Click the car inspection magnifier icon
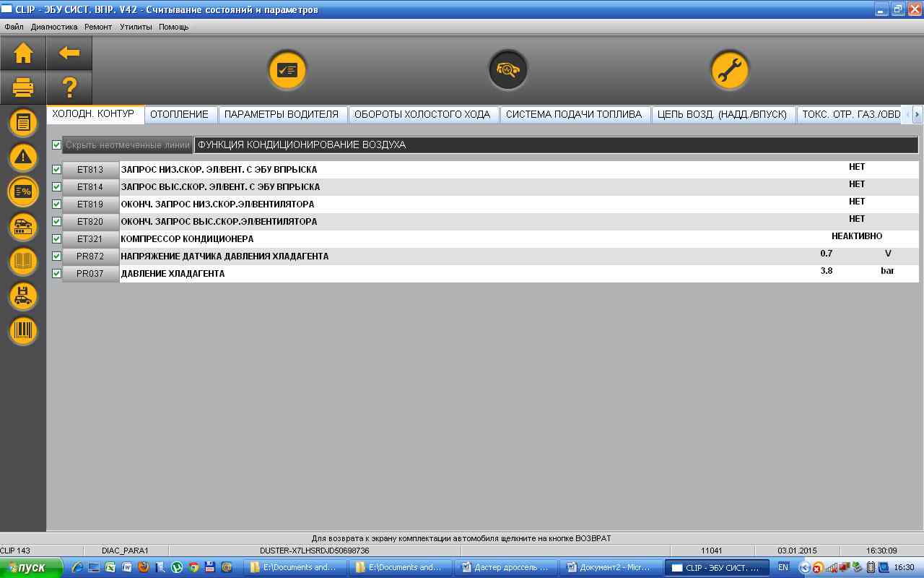 pos(507,70)
